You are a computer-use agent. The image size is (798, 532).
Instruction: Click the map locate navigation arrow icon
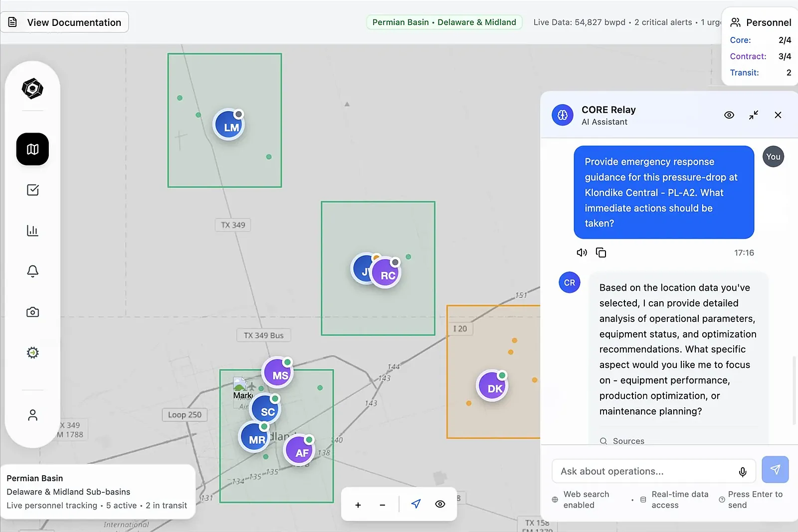416,504
